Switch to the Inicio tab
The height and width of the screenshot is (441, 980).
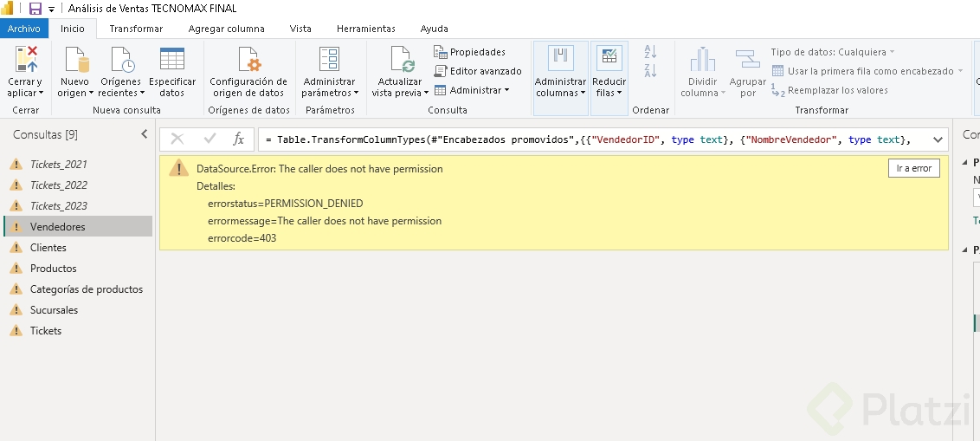73,29
